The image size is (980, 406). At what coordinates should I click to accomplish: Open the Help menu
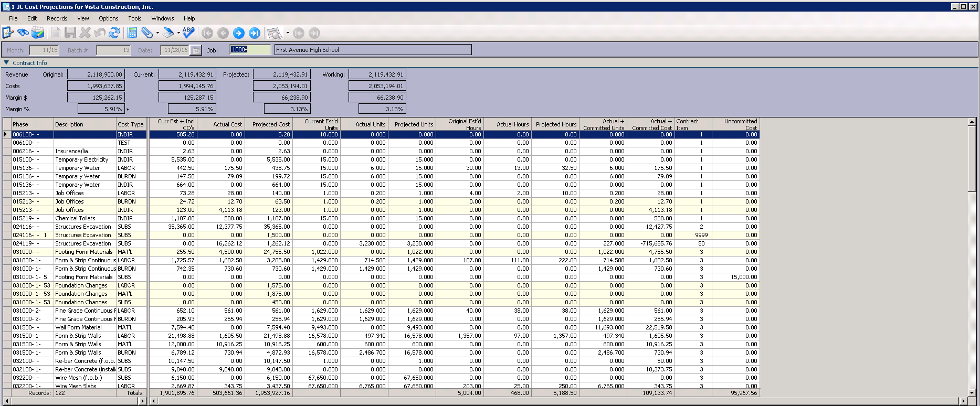point(189,18)
